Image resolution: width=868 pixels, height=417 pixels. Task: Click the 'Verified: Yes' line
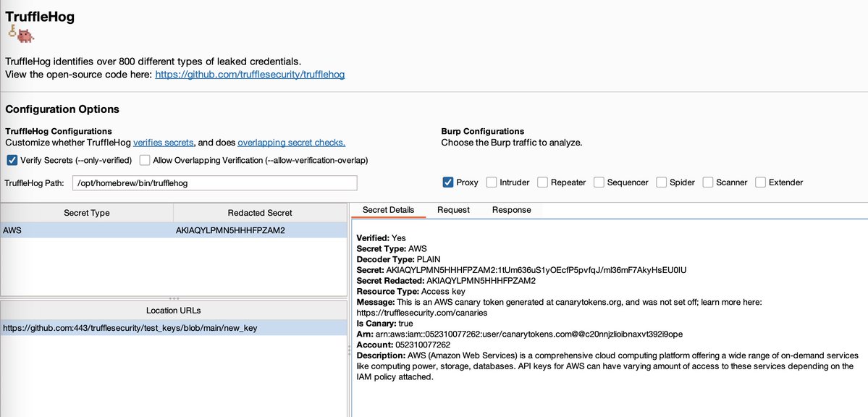point(382,238)
